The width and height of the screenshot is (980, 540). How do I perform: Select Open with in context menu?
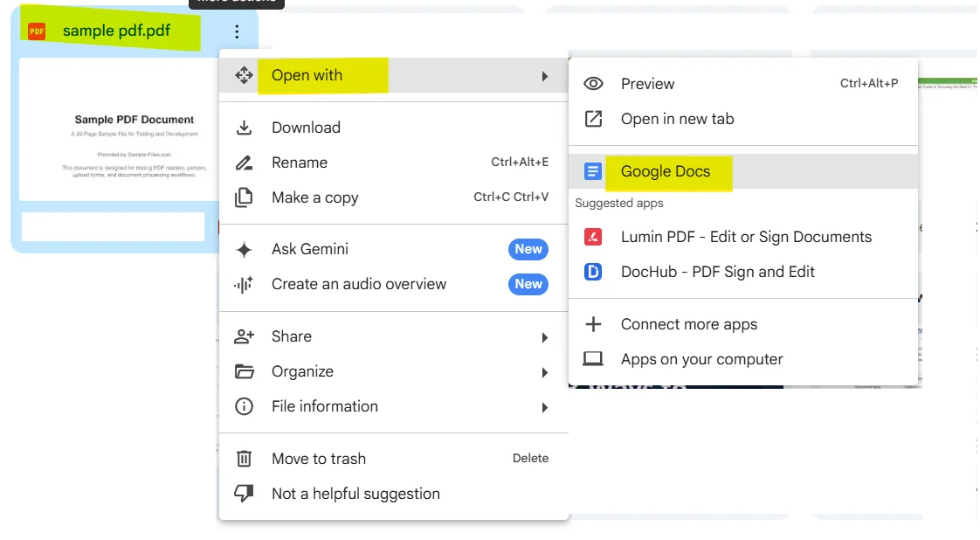(x=394, y=75)
